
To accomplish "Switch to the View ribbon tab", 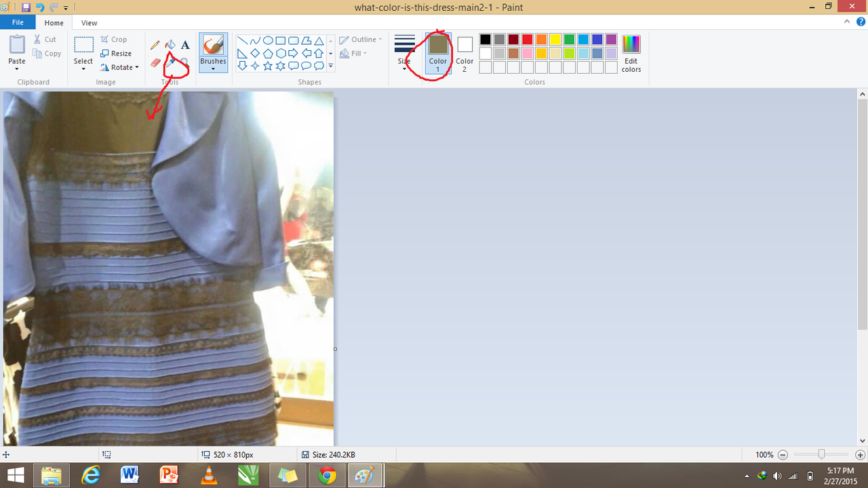I will tap(89, 23).
